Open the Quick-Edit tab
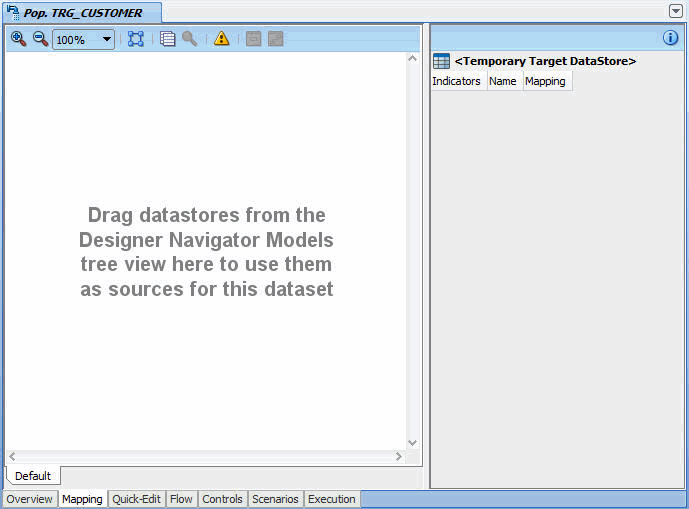Viewport: 689px width, 509px height. (137, 499)
